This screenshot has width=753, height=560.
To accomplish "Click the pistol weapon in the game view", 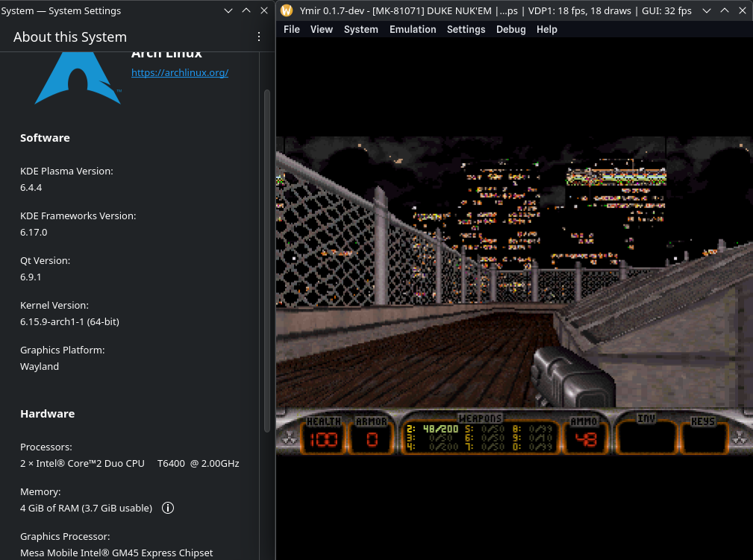I will [574, 378].
